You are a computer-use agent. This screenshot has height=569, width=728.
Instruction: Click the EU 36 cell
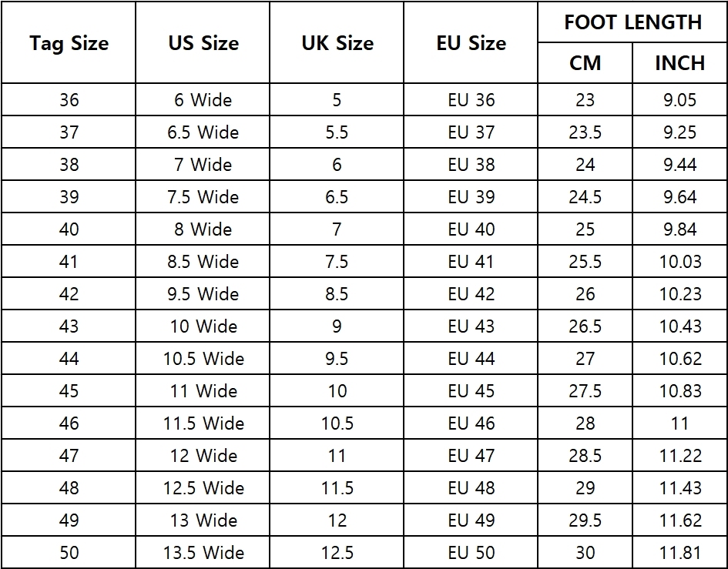coord(471,100)
